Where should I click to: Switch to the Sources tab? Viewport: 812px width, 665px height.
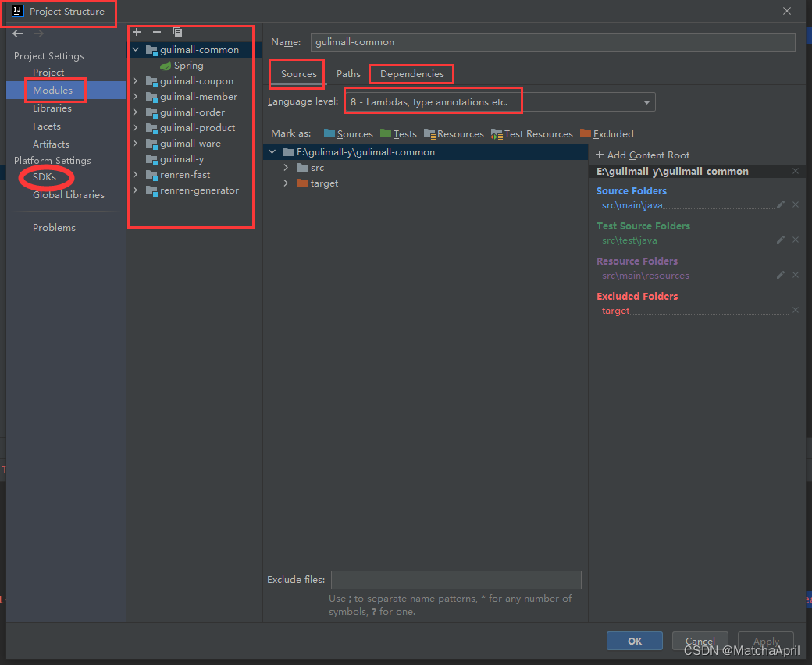click(299, 73)
